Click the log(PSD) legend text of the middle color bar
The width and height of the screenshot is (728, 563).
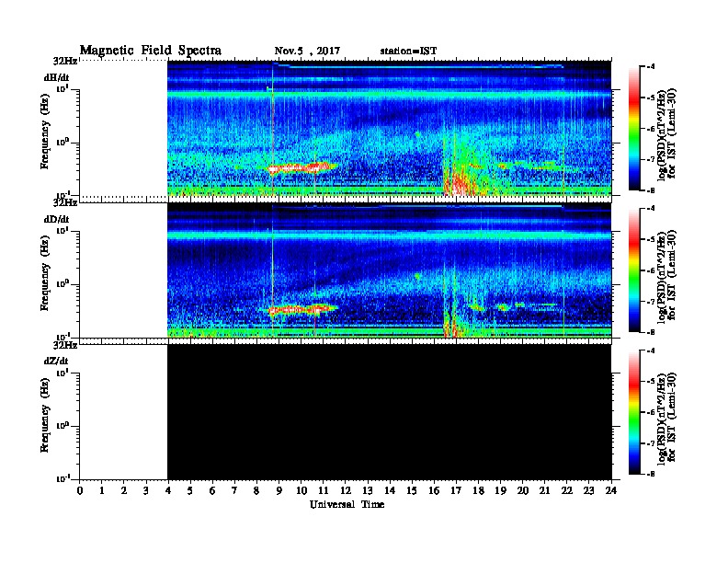tap(666, 275)
